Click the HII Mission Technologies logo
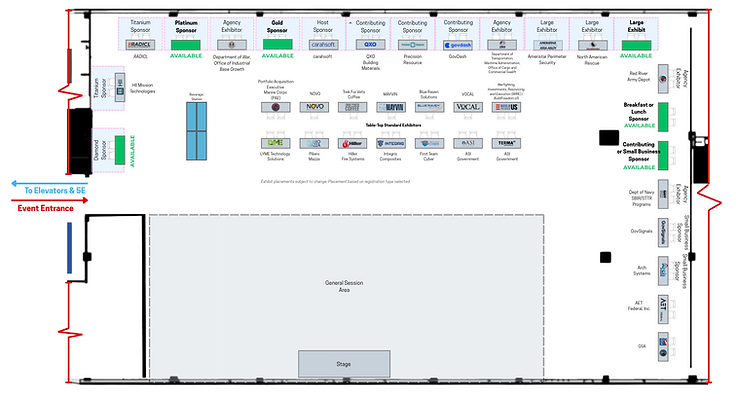Screen dimensions: 738x394 point(120,88)
